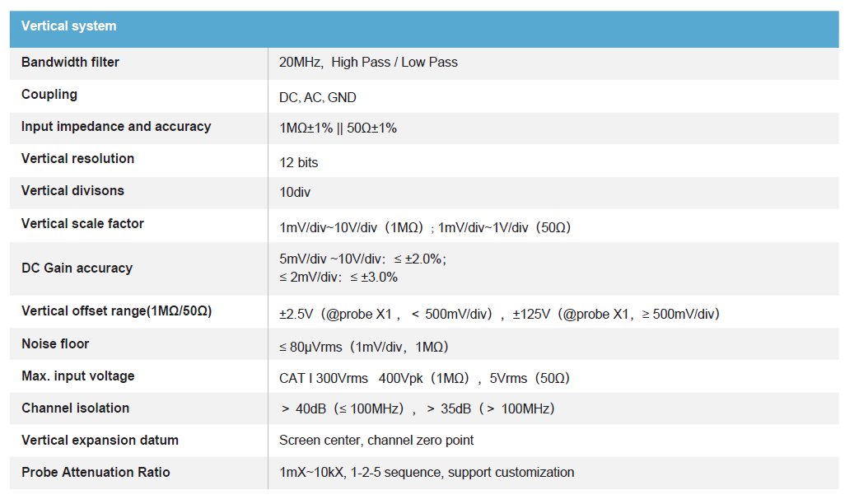The height and width of the screenshot is (504, 859).
Task: Click the Max. input voltage label
Action: pos(77,376)
